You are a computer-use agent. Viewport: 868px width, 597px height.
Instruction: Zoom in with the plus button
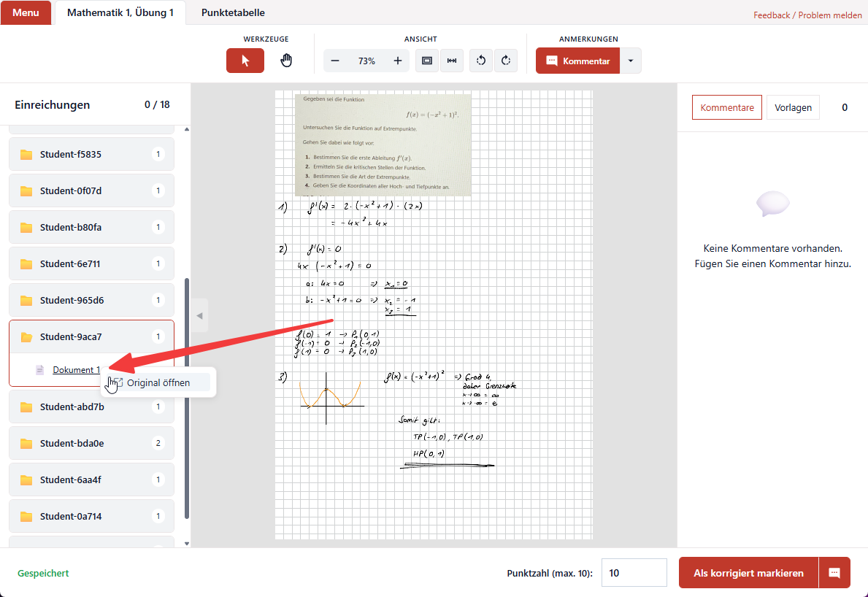pyautogui.click(x=397, y=61)
